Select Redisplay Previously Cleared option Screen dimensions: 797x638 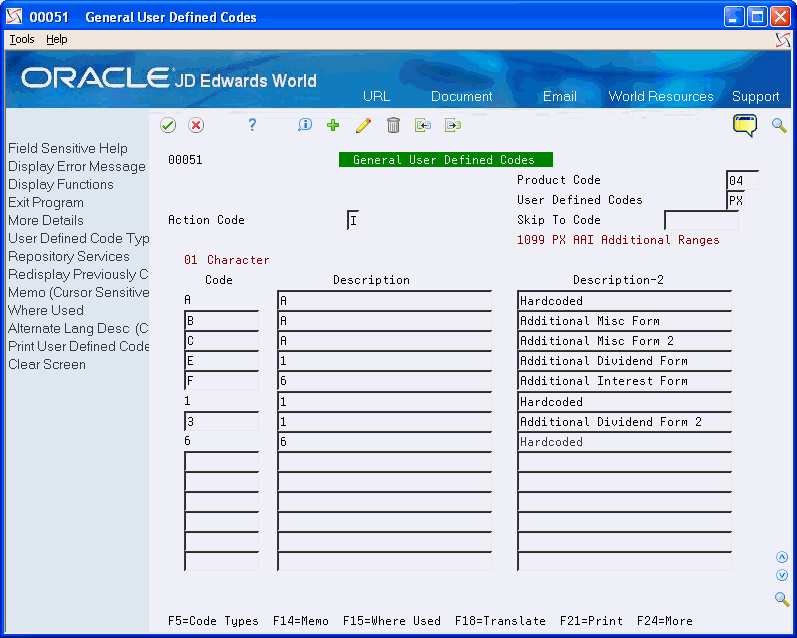coord(78,274)
